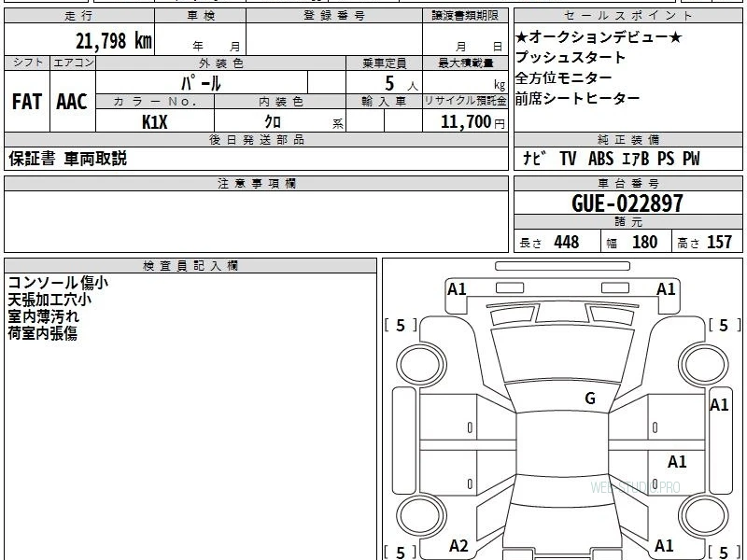Click the "車検" header cell
This screenshot has width=747, height=560.
coord(201,16)
